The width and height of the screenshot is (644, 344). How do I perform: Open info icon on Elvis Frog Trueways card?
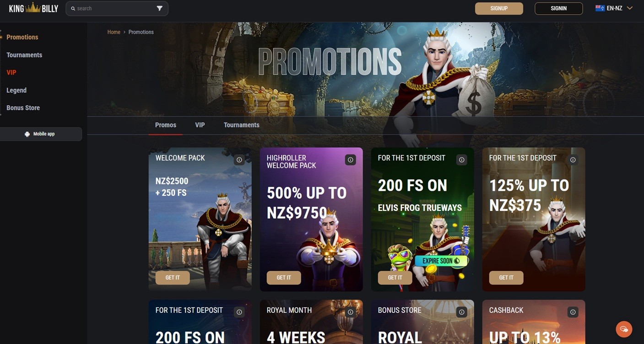click(x=461, y=160)
